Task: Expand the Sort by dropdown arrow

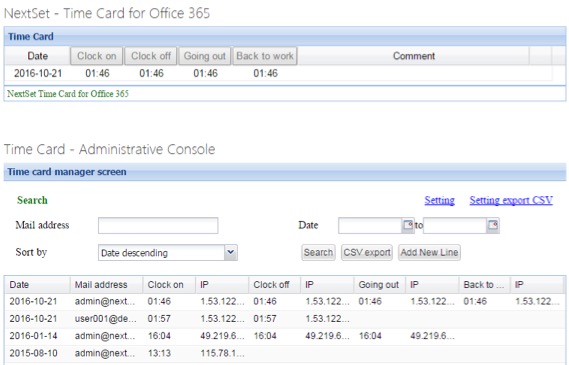Action: pyautogui.click(x=231, y=253)
